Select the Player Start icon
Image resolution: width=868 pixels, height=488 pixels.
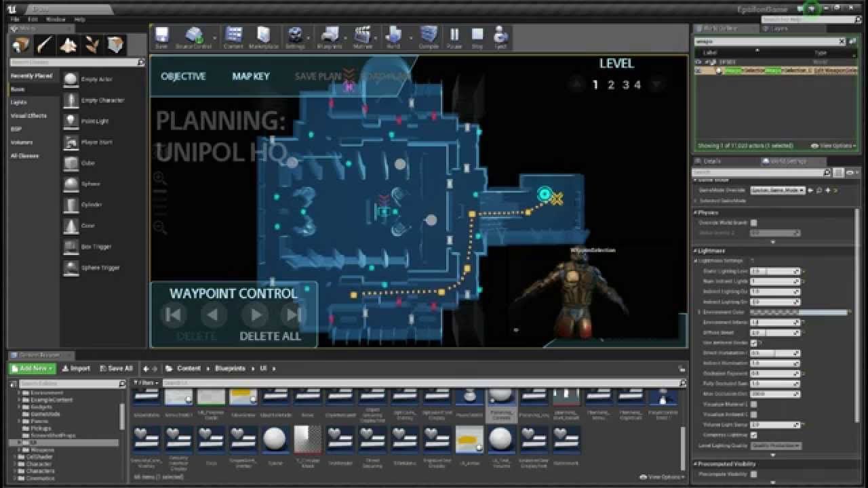(x=71, y=142)
